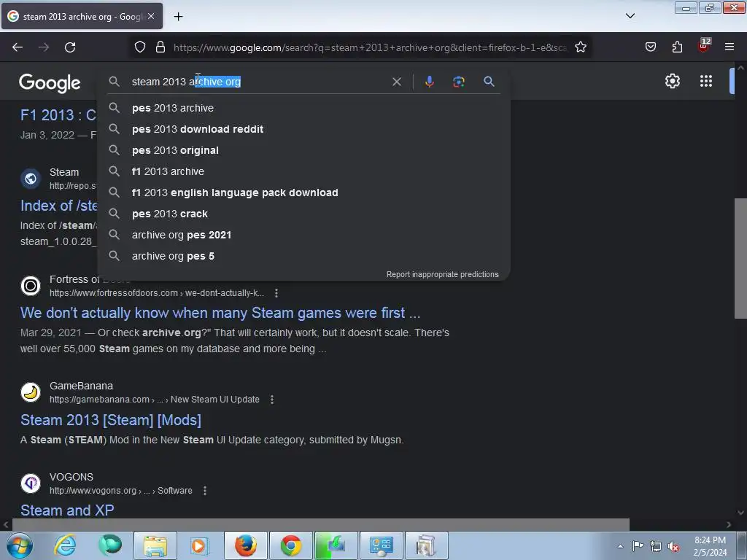747x560 pixels.
Task: Click the Firefox URL address bar
Action: [x=370, y=47]
